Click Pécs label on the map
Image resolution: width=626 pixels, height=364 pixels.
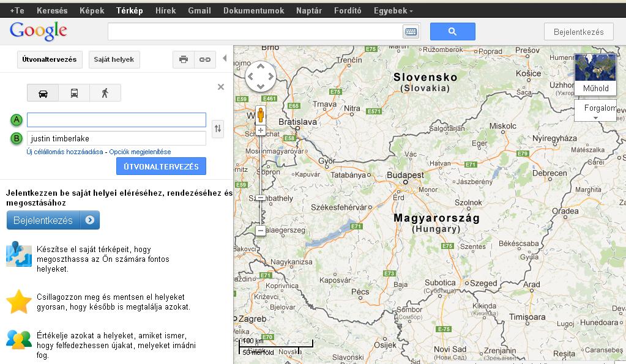tap(360, 292)
